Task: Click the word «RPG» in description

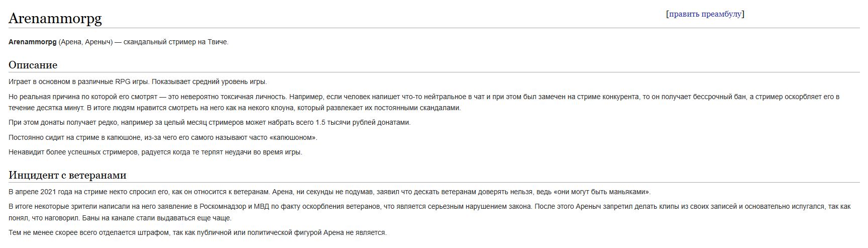Action: 123,81
